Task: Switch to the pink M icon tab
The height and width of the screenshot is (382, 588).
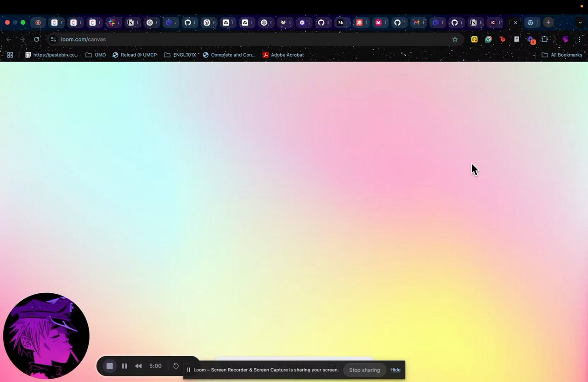Action: 379,23
